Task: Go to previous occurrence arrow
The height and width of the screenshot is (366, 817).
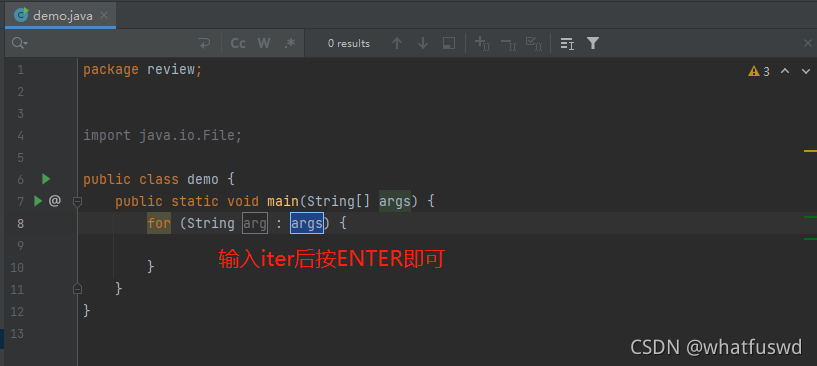Action: coord(397,43)
